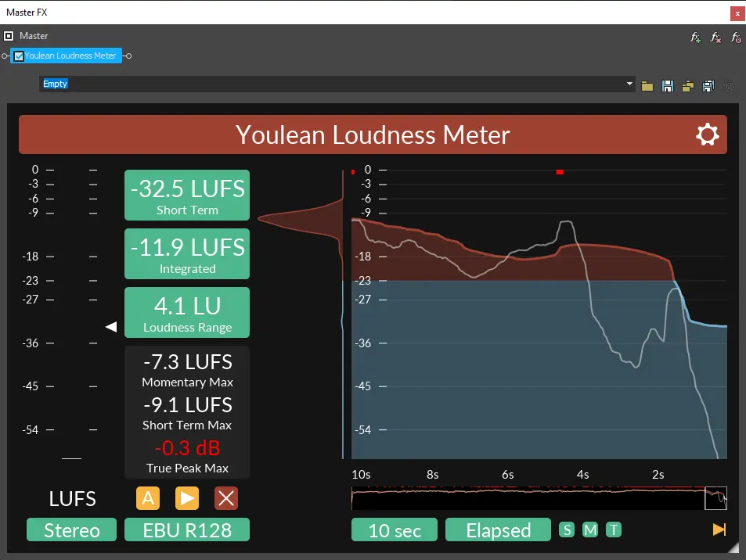Click the -32.5 LUFS Short Term readout
This screenshot has height=560, width=746.
tap(187, 195)
